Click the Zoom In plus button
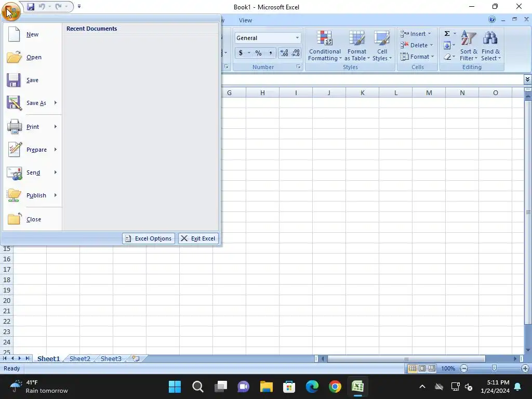Screen dimensions: 532x399 click(x=525, y=368)
